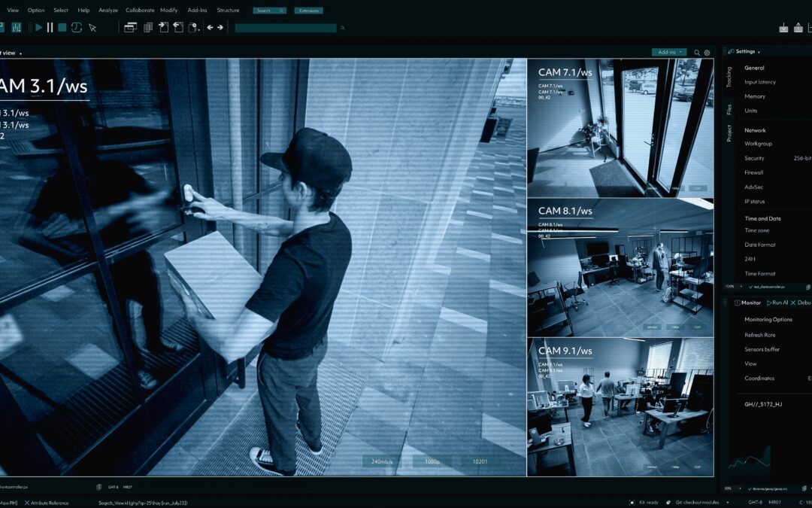Select Date Format setting
812x508 pixels.
click(759, 245)
